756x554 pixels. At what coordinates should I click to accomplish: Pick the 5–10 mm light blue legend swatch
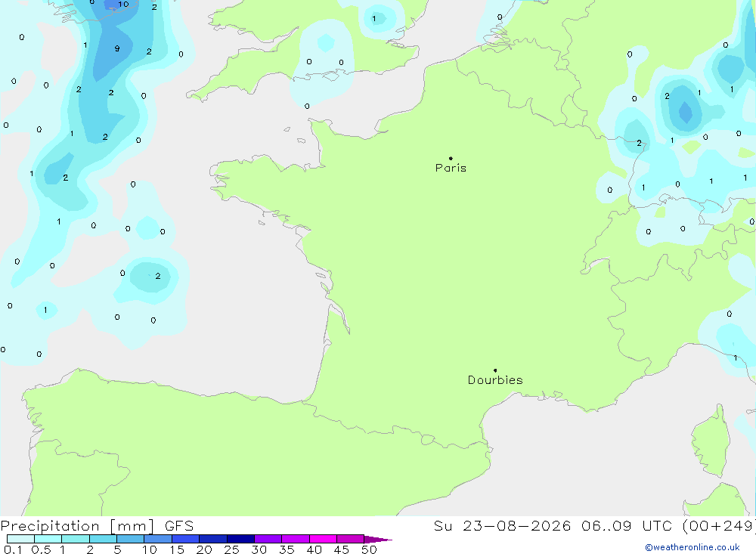tap(131, 539)
